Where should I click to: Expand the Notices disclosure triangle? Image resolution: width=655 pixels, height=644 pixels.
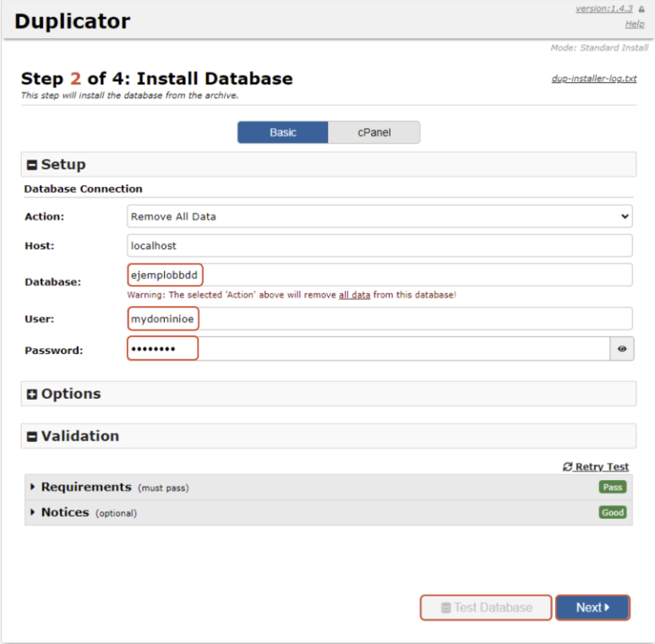click(33, 512)
